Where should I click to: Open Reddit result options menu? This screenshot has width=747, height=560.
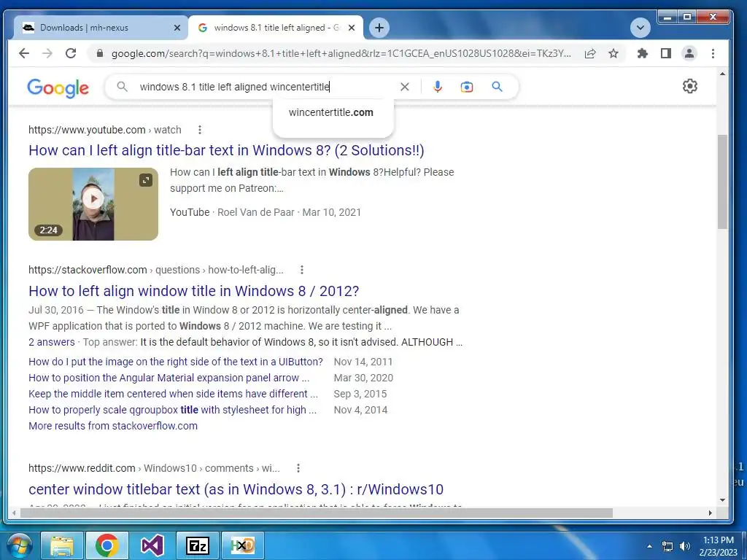pyautogui.click(x=298, y=468)
